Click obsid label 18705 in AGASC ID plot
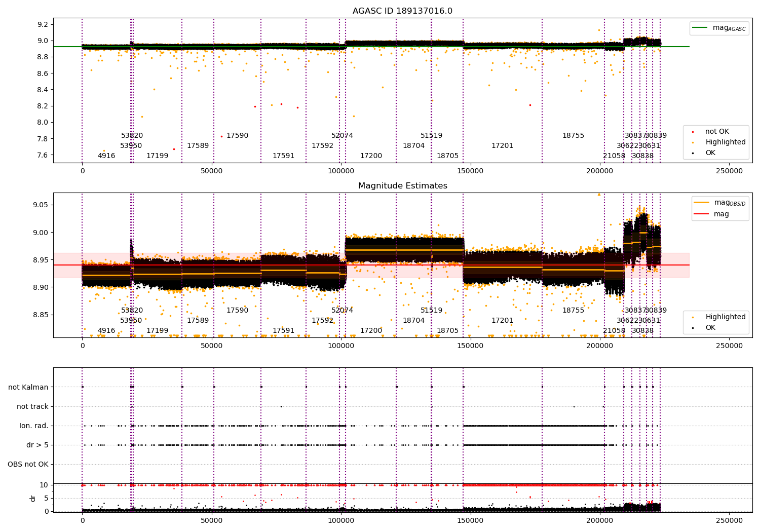The width and height of the screenshot is (760, 532). pos(447,156)
